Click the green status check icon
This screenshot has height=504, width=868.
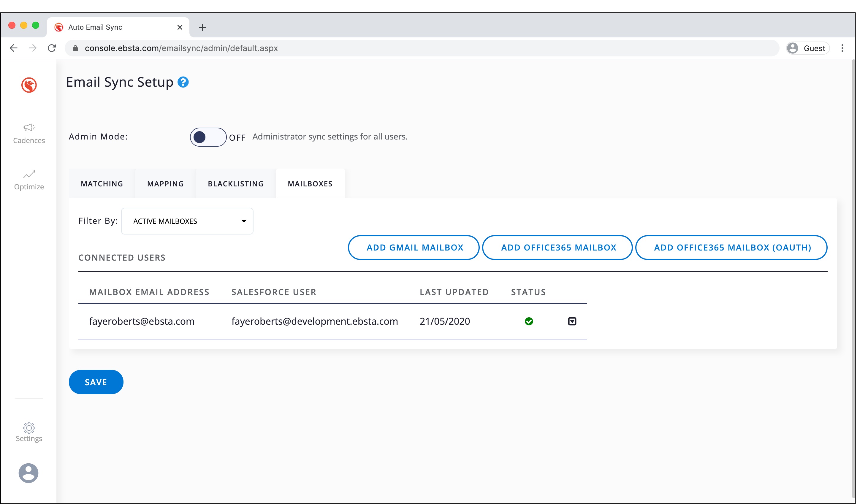pos(529,321)
